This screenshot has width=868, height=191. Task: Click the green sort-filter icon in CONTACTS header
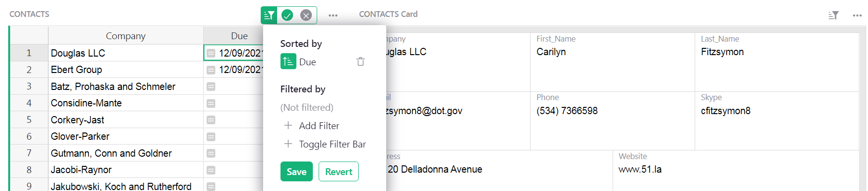269,15
